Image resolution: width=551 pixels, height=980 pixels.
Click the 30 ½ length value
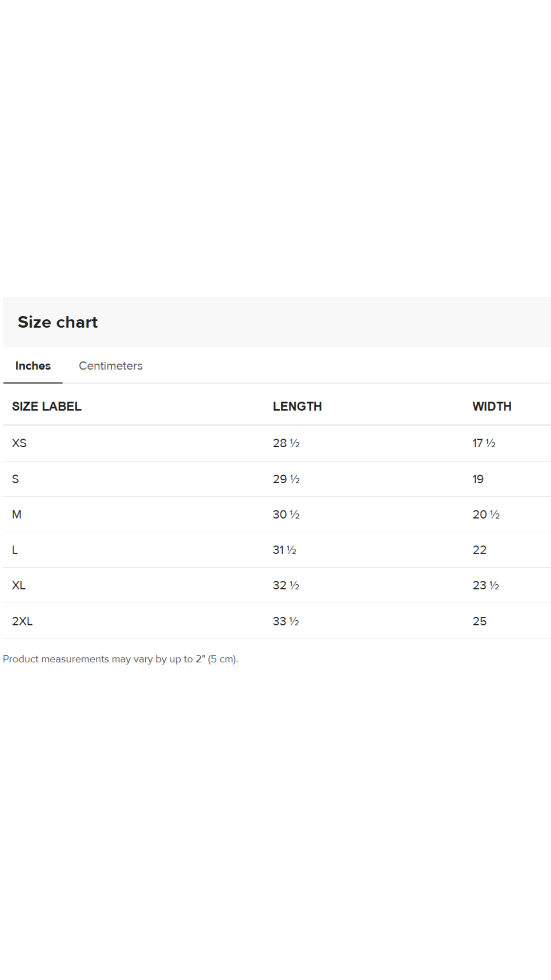tap(286, 514)
